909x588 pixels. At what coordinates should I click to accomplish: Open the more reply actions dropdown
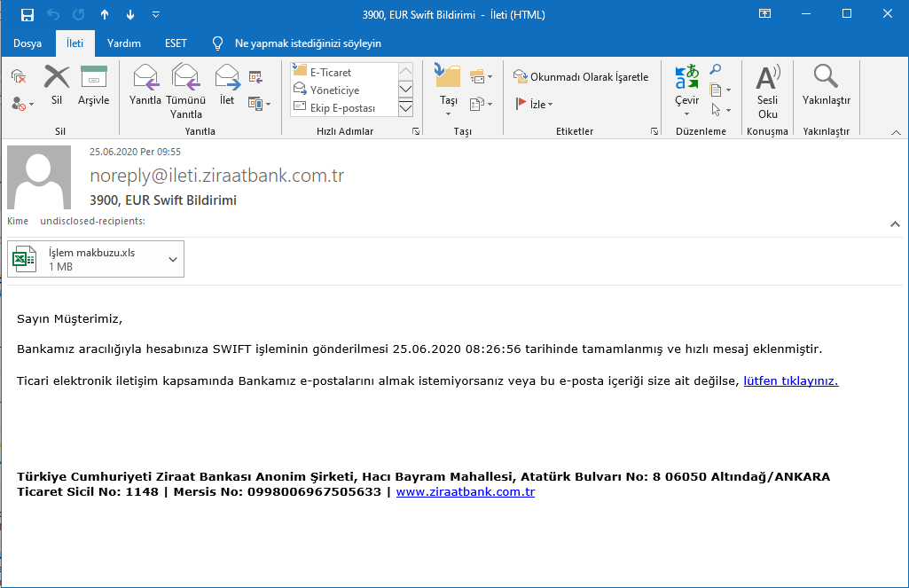click(259, 104)
